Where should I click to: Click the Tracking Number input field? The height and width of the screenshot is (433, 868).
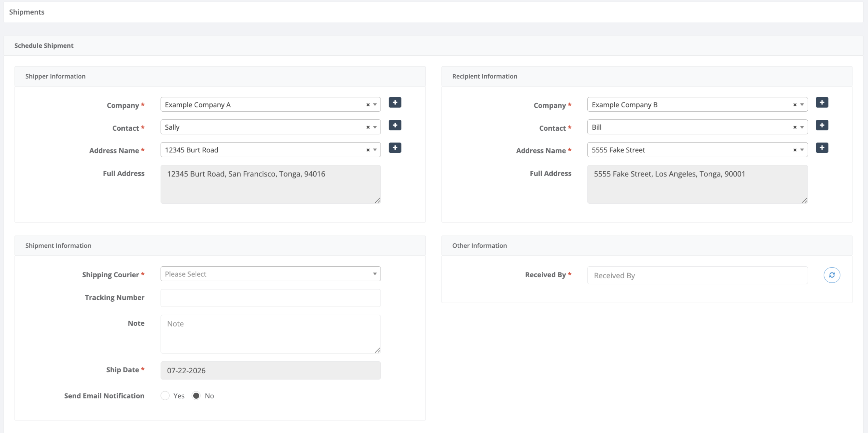(x=271, y=298)
